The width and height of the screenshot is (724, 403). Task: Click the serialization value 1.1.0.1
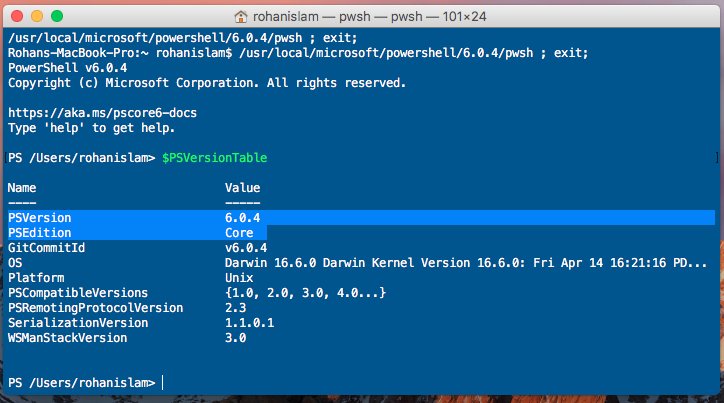point(249,323)
